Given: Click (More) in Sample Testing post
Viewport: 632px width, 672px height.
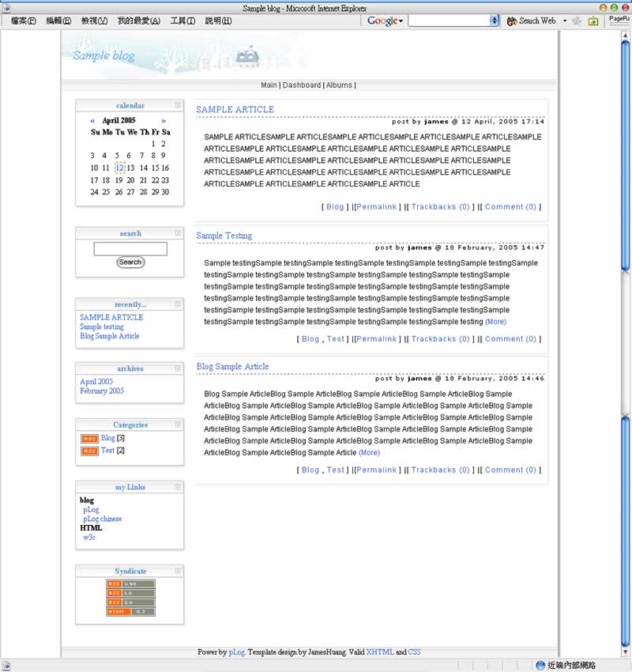Looking at the screenshot, I should 495,322.
